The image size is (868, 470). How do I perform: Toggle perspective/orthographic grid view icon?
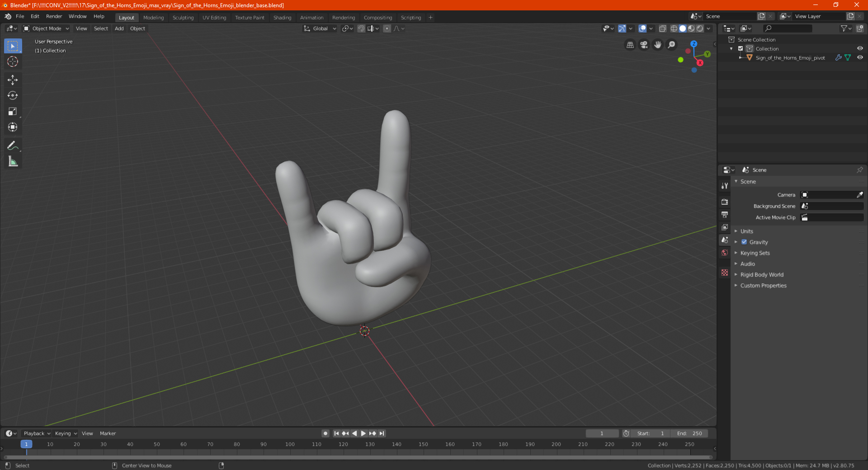click(x=630, y=45)
